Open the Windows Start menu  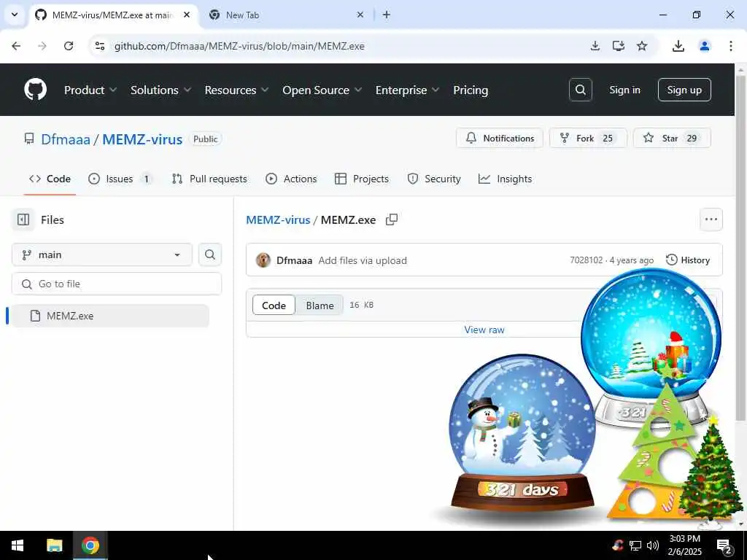tap(18, 545)
